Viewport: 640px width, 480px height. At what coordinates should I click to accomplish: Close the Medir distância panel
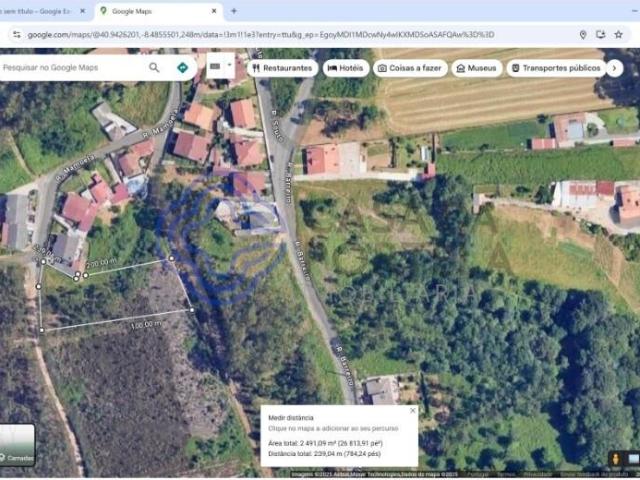coord(412,411)
